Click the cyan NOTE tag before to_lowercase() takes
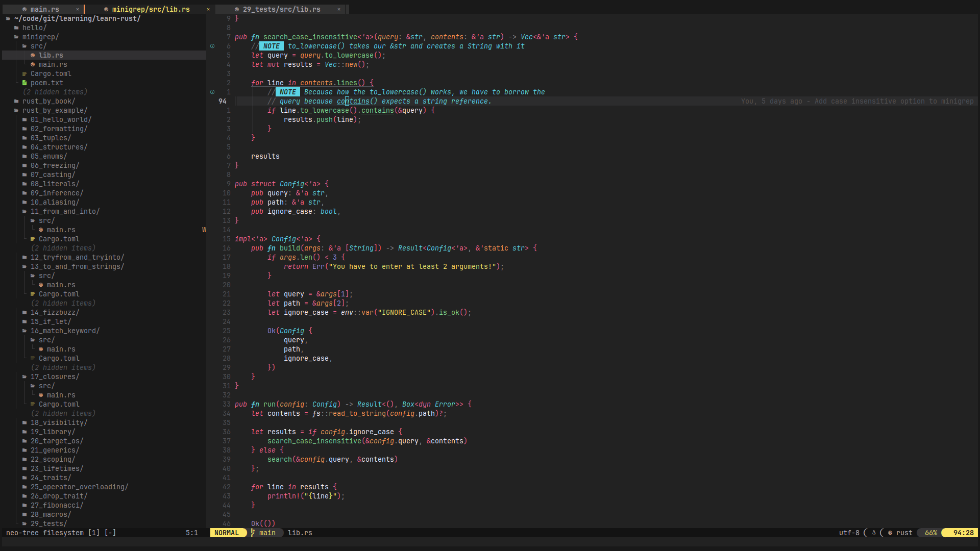Image resolution: width=980 pixels, height=551 pixels. (271, 46)
